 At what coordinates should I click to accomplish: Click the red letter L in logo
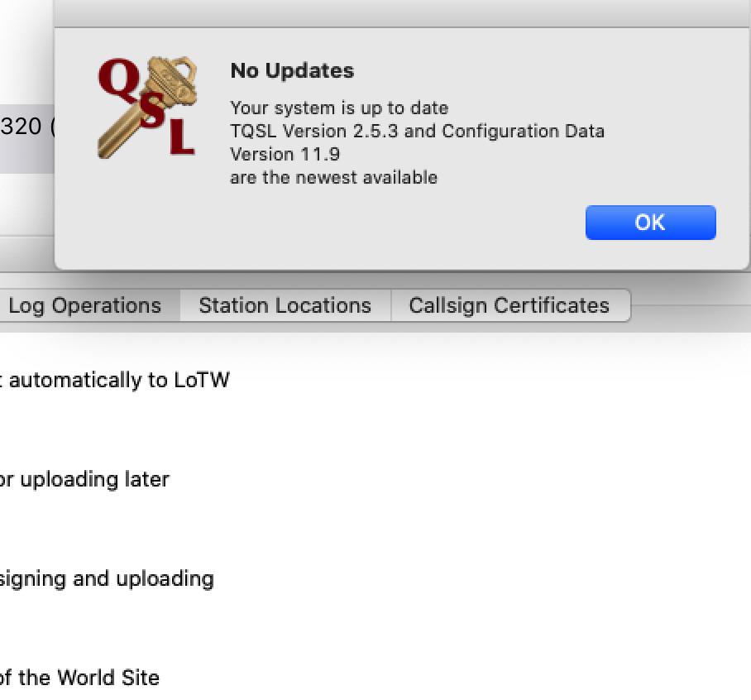coord(181,137)
